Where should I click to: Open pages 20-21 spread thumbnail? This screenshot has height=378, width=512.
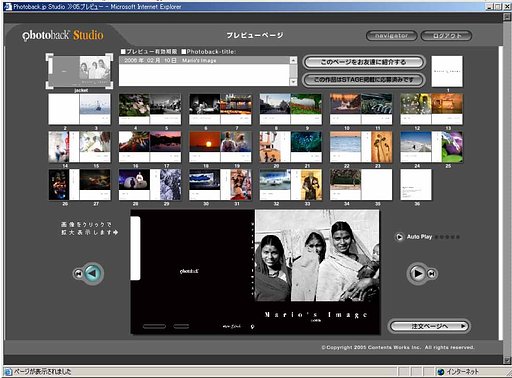291,147
